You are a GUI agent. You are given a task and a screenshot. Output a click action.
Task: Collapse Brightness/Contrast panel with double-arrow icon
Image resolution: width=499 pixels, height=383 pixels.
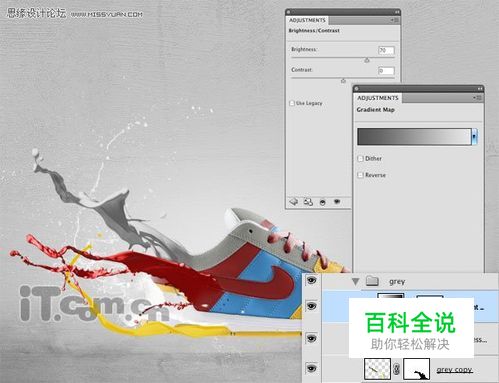(x=397, y=12)
